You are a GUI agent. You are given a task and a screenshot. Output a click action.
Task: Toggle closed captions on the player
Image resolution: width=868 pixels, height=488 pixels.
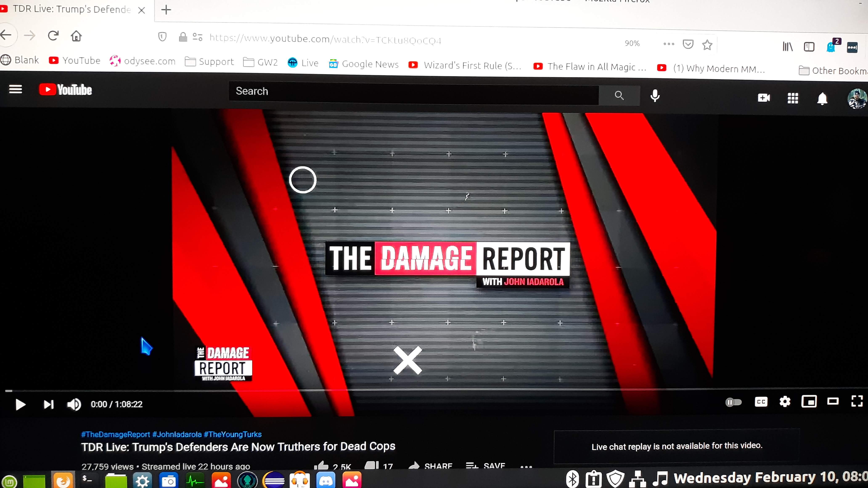(x=761, y=402)
